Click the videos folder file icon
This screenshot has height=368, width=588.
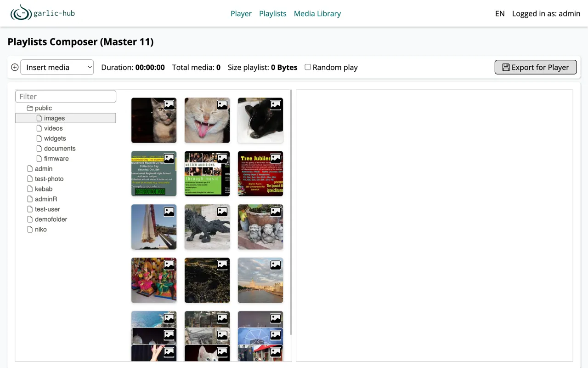(x=39, y=128)
